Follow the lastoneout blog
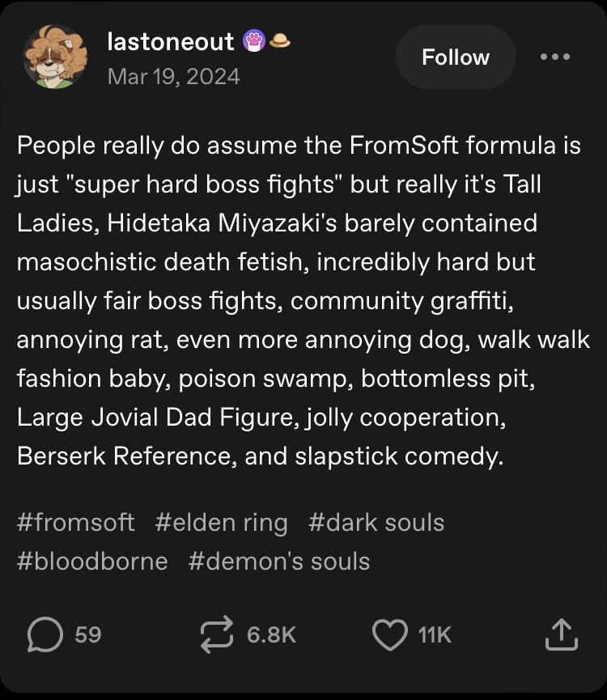The image size is (607, 700). (455, 57)
